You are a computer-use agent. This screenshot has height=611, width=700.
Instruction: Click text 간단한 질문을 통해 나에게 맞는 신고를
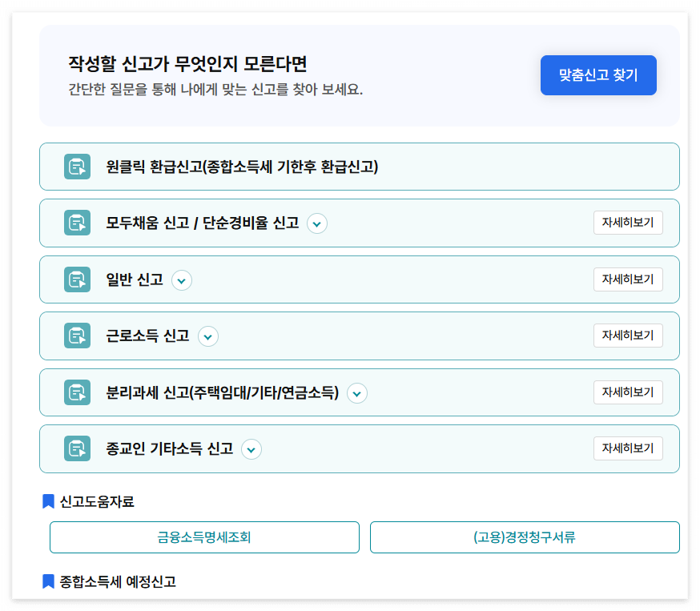pos(178,89)
